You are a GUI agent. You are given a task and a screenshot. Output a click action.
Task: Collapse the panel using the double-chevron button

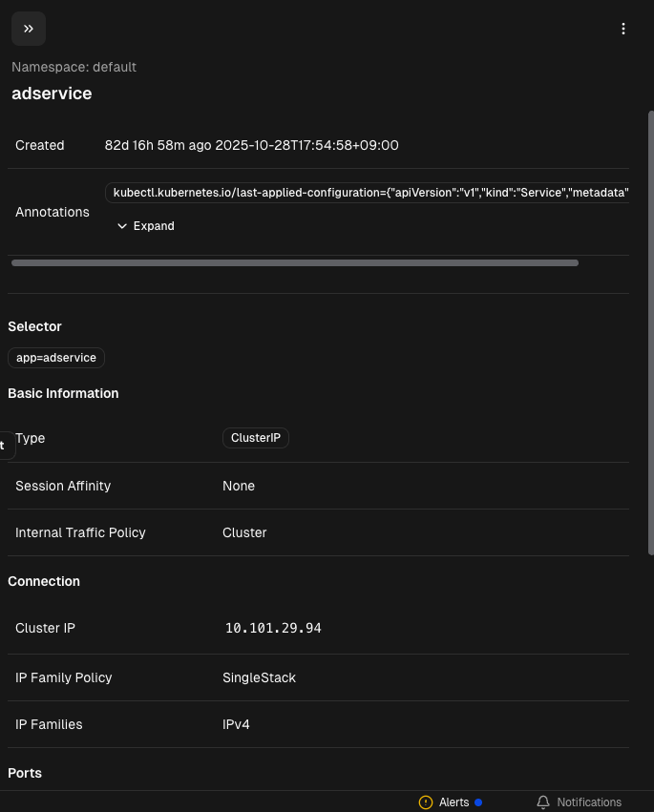pos(29,29)
